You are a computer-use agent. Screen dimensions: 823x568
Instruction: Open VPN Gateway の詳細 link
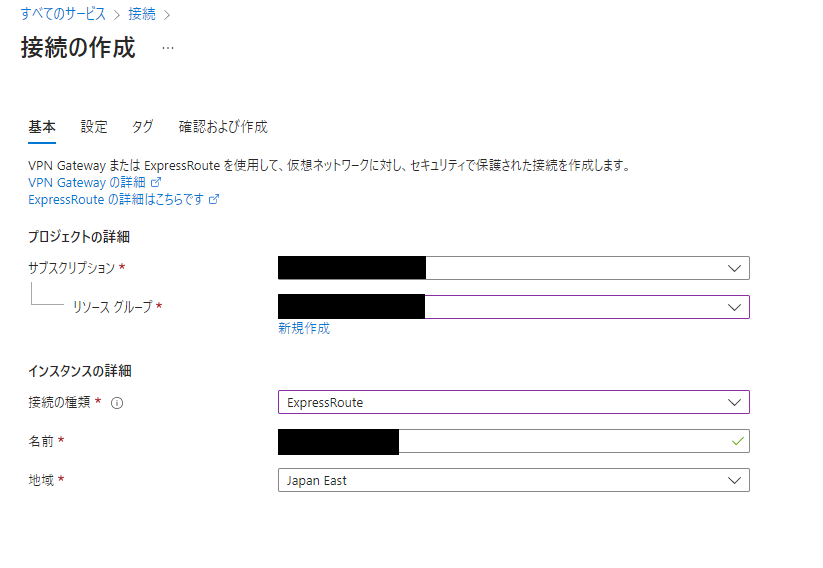pos(87,182)
